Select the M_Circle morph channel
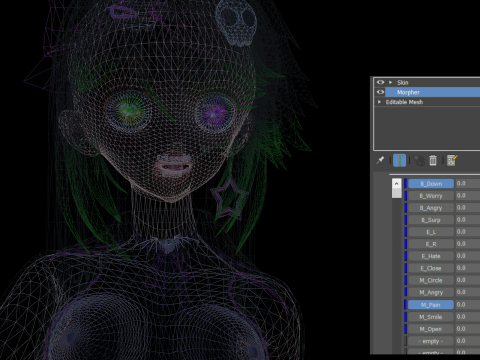The width and height of the screenshot is (480, 360). (x=431, y=280)
